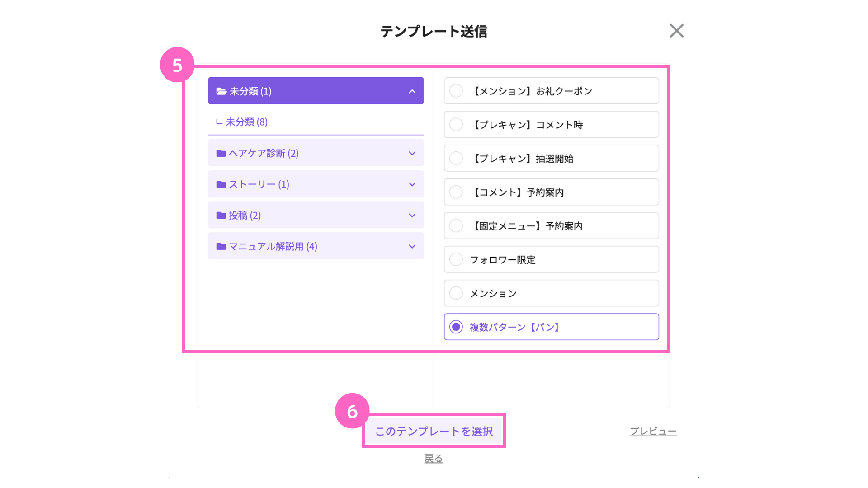The width and height of the screenshot is (868, 488).
Task: Select the 【メンション】お礼クーポン radio button
Action: coord(456,91)
